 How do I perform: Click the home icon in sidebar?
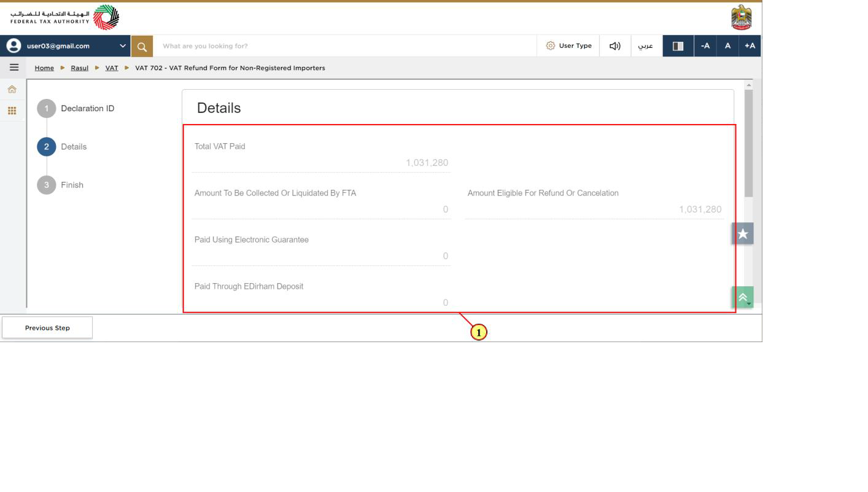12,90
